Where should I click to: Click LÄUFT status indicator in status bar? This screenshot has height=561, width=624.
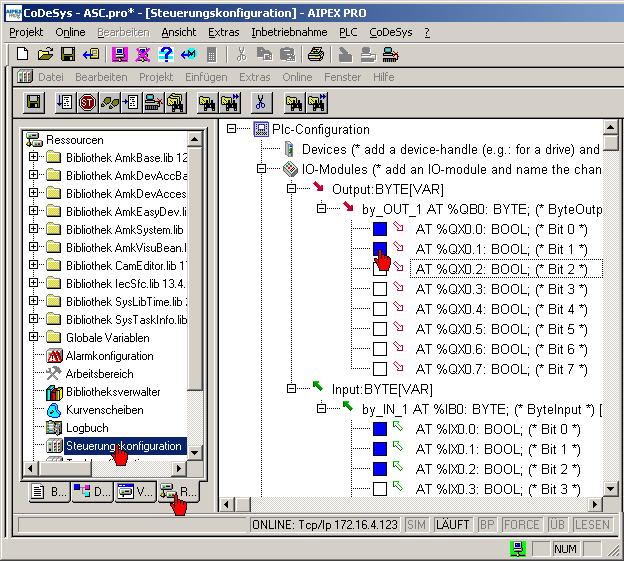point(452,525)
